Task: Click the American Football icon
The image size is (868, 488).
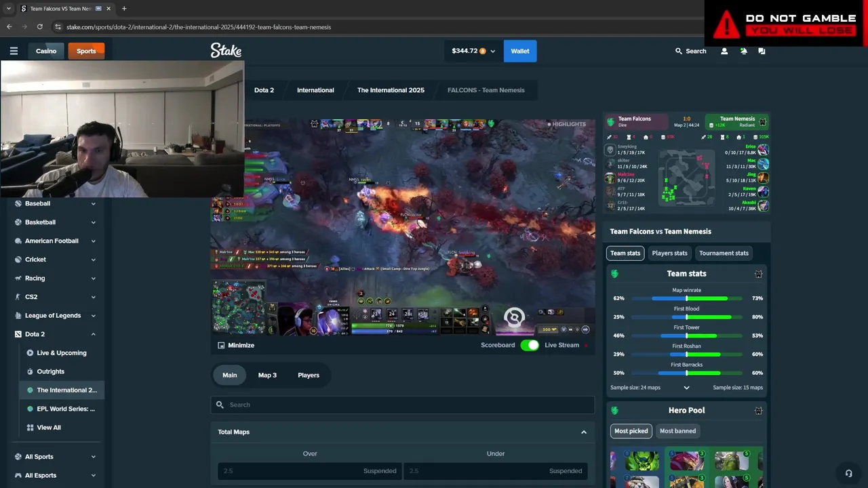Action: [x=19, y=241]
